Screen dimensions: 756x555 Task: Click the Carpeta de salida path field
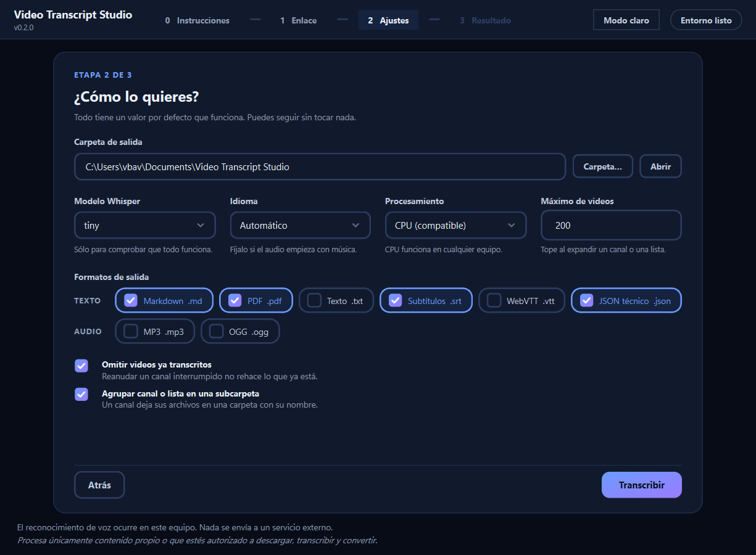320,166
